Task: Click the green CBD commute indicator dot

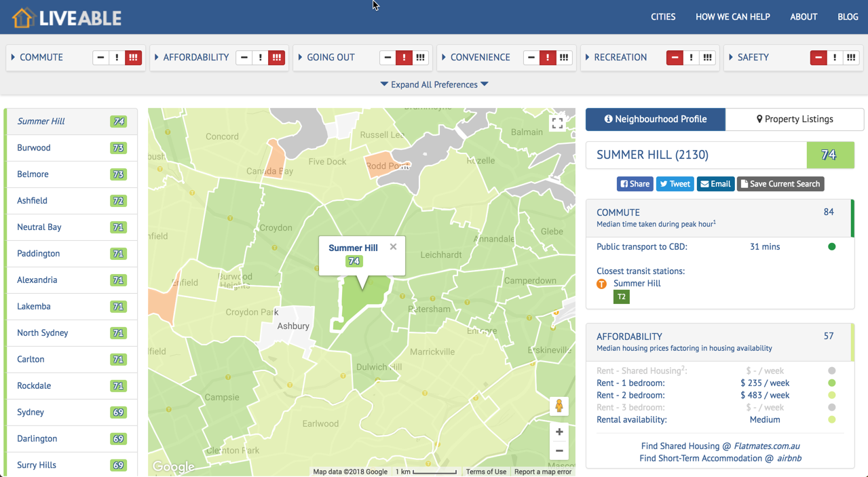Action: click(x=832, y=247)
